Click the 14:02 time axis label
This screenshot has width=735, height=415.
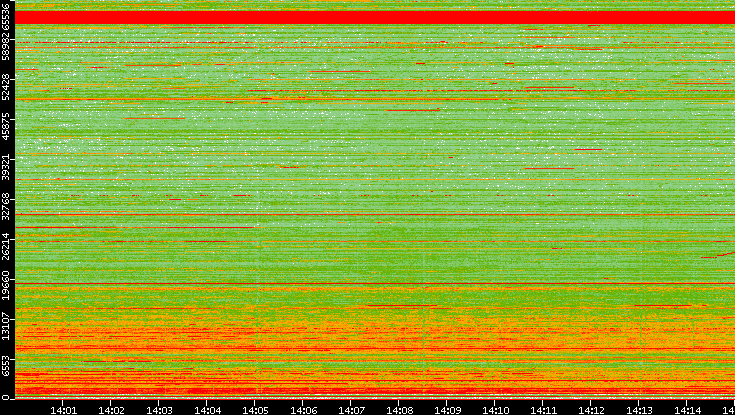[x=111, y=410]
